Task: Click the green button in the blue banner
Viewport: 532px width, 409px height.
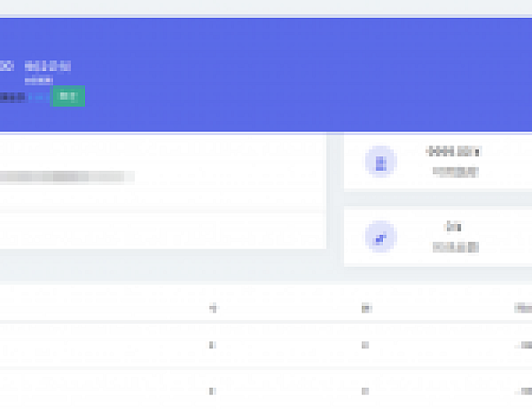Action: [x=69, y=97]
